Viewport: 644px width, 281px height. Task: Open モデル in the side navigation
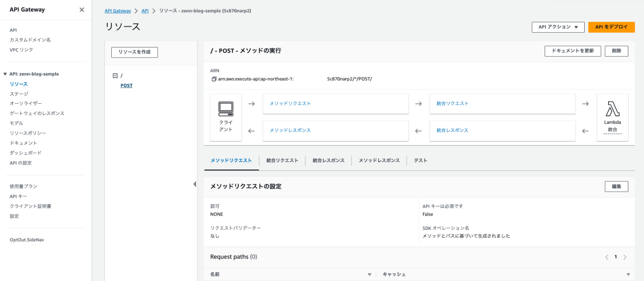(x=17, y=123)
